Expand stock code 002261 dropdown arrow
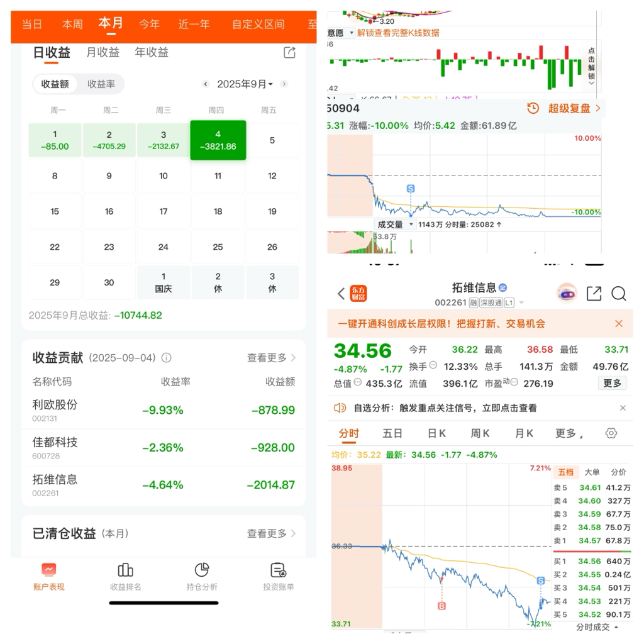This screenshot has height=644, width=644. point(521,303)
